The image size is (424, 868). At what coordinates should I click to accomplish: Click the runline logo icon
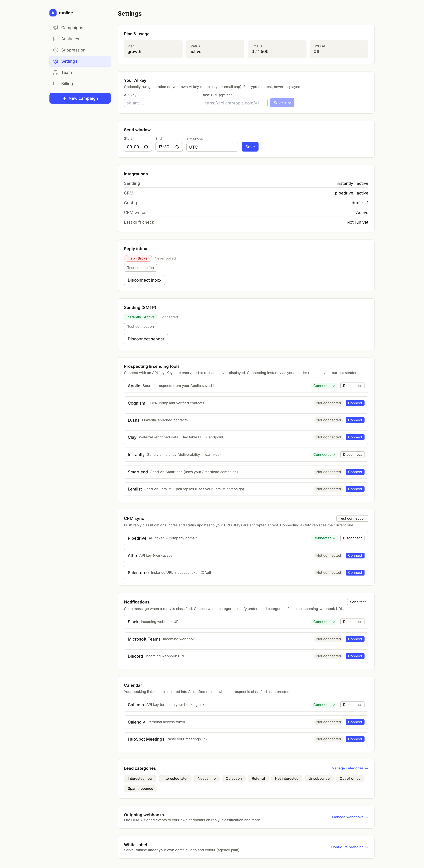click(x=53, y=13)
